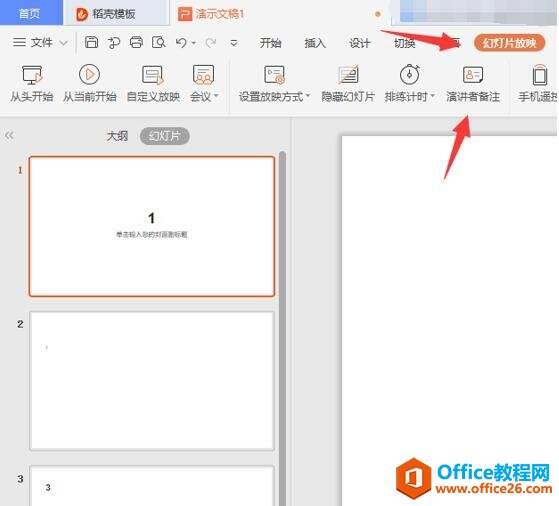The width and height of the screenshot is (559, 506).
Task: Expand the 文件 dropdown chevron
Action: [x=63, y=43]
